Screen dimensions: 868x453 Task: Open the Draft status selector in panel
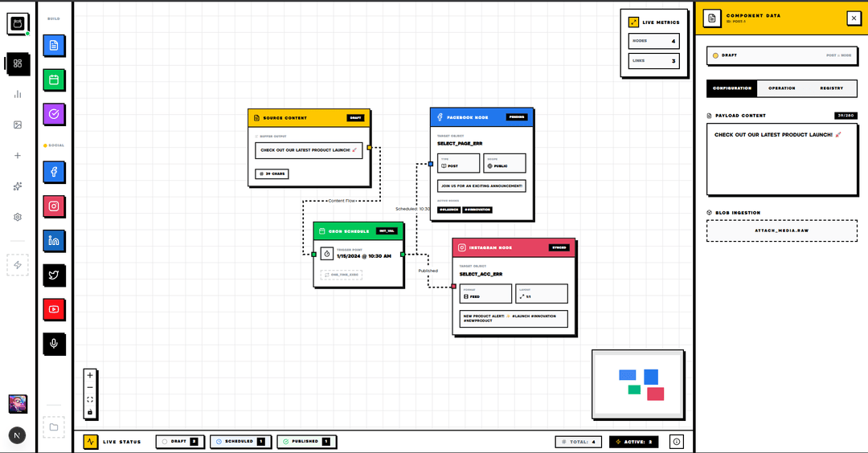(x=782, y=55)
